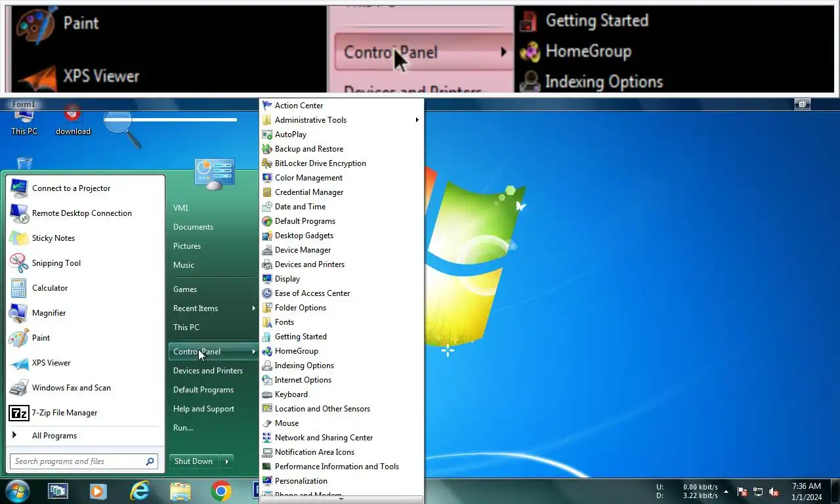Open Action Center in Control Panel list

point(341,106)
